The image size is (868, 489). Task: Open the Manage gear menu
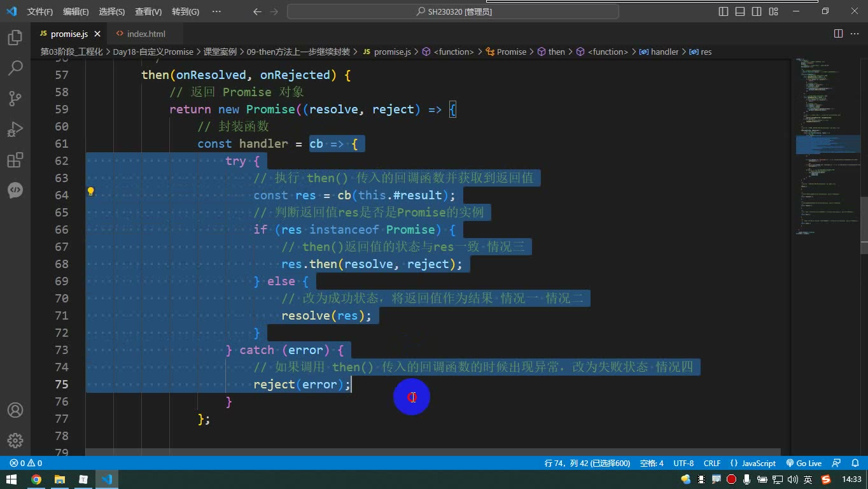[x=15, y=440]
